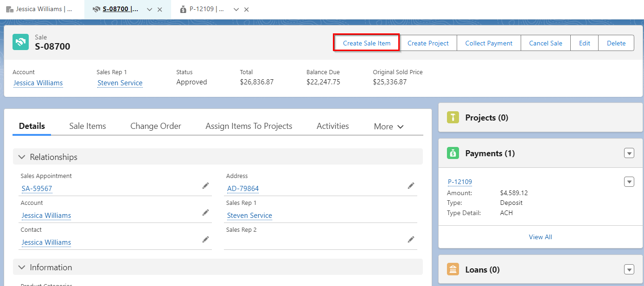Open the P-12109 browser tab dropdown

pos(236,9)
